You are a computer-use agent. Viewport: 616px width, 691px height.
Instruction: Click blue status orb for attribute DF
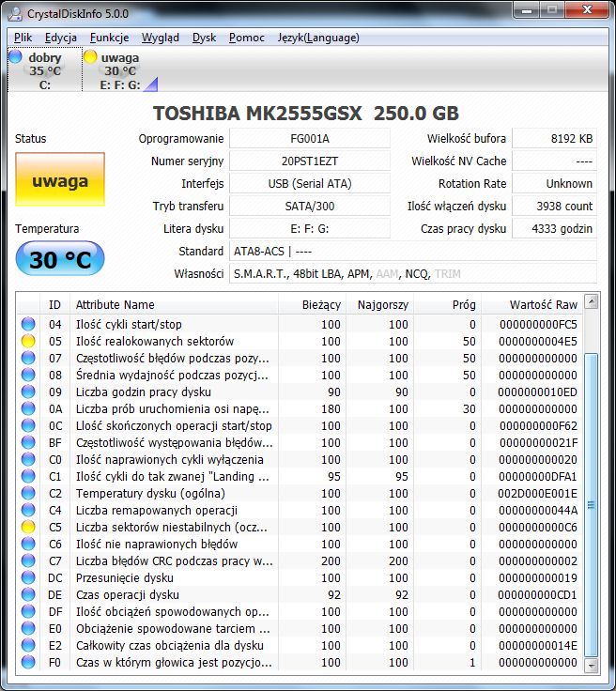click(x=28, y=612)
